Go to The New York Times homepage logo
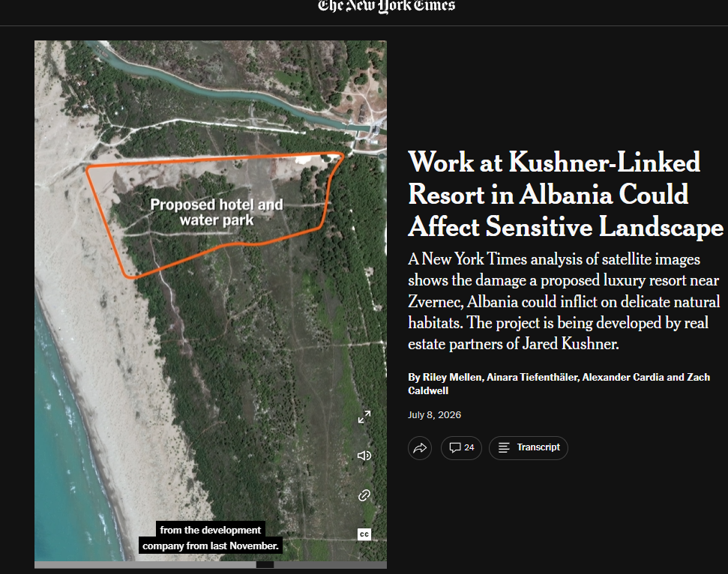Viewport: 728px width, 574px height. [386, 7]
